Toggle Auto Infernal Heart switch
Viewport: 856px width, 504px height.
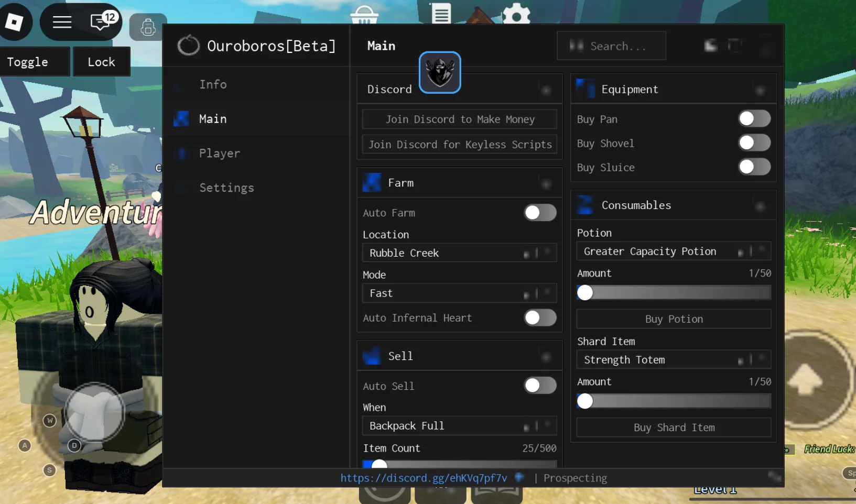pos(540,317)
